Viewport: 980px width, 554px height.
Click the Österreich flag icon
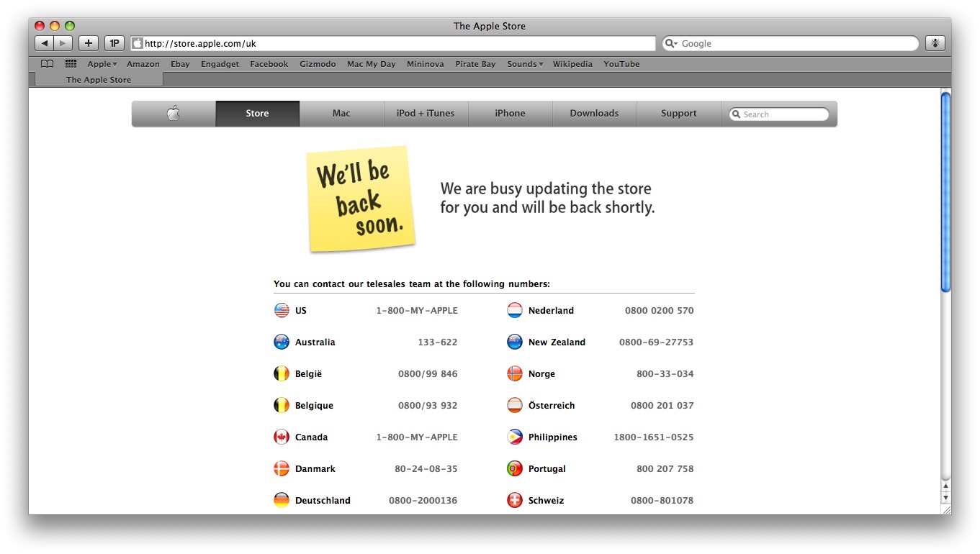coord(515,406)
